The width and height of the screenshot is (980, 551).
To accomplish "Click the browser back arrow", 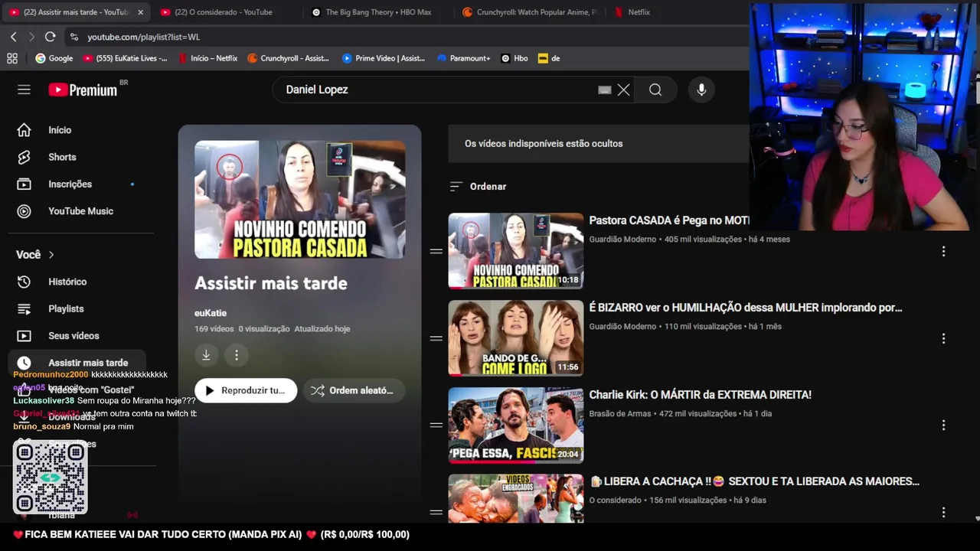I will [14, 37].
